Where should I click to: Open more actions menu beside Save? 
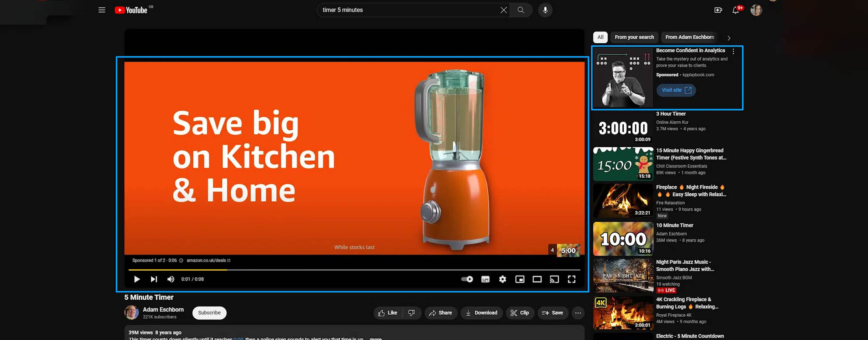tap(578, 313)
